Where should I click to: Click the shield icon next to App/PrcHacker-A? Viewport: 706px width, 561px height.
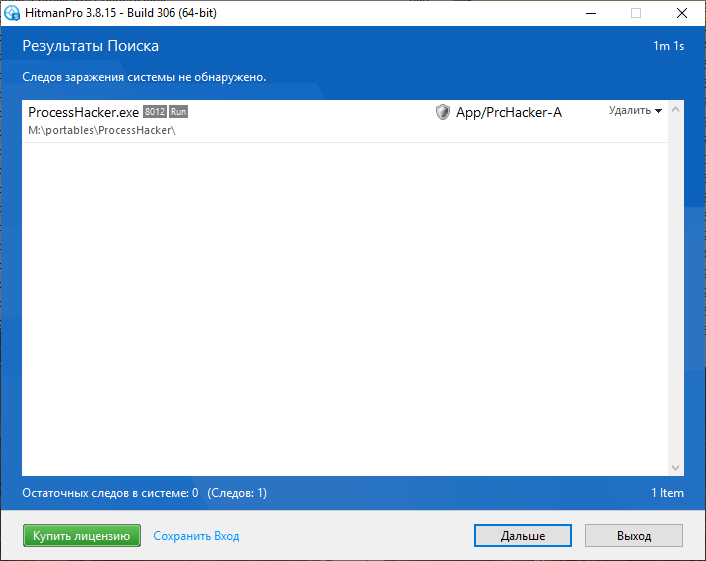pos(443,112)
